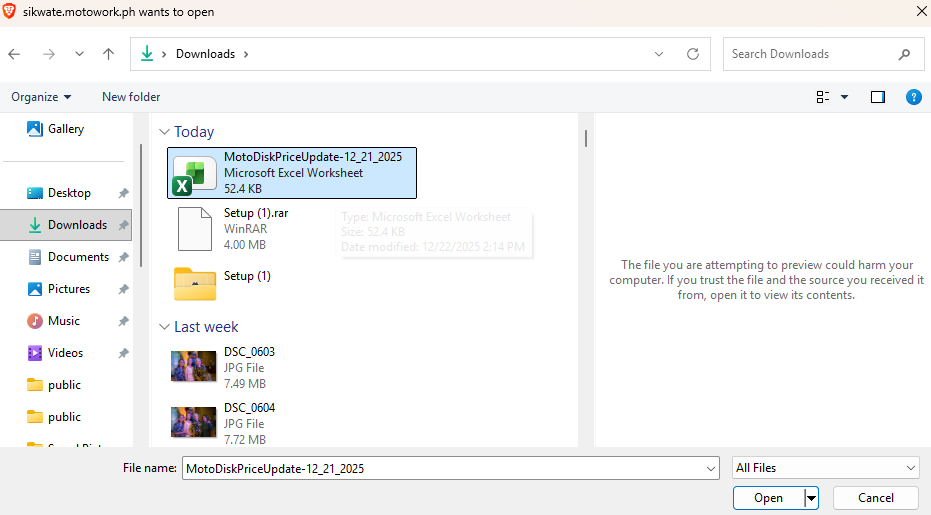Screen dimensions: 931x515
Task: Select the MotoDiskPriceUpdate Excel file
Action: [x=195, y=173]
